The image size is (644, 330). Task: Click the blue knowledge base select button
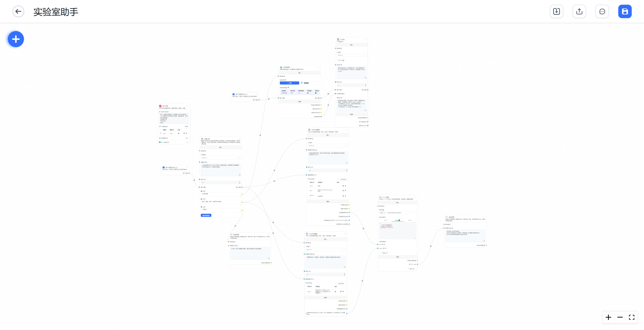tap(289, 83)
